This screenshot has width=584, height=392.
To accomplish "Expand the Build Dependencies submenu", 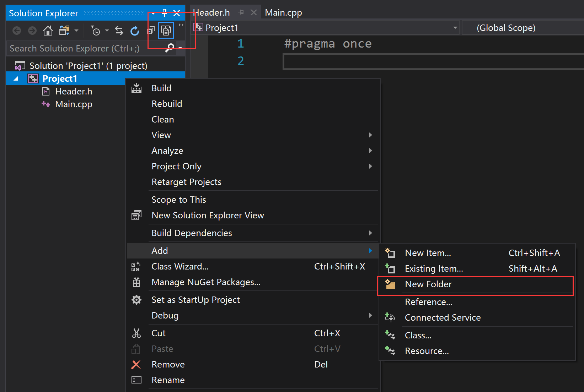I will (253, 233).
